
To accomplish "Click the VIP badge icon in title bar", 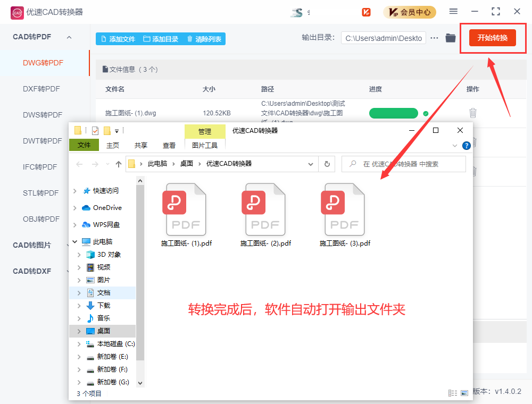I will point(366,12).
